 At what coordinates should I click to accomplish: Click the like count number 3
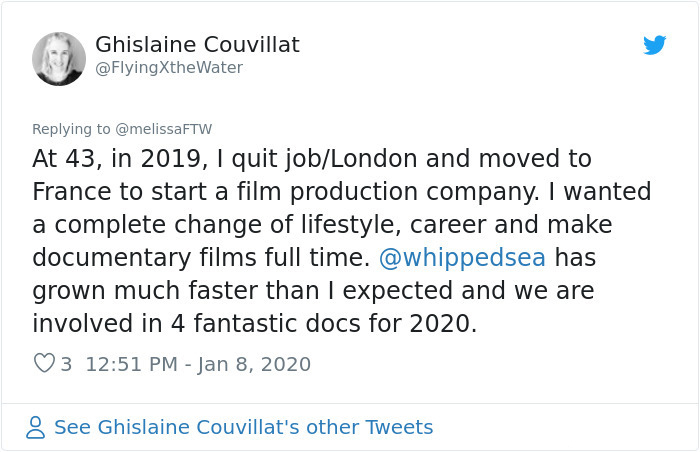click(x=66, y=364)
